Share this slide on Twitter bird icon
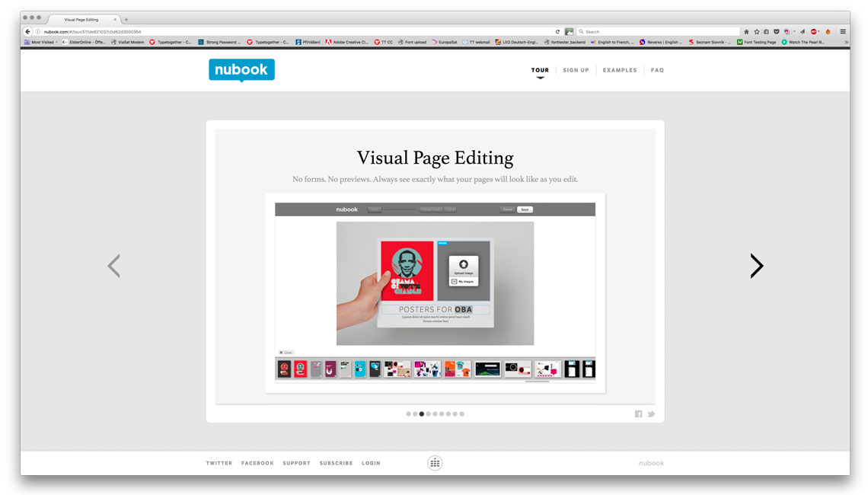The height and width of the screenshot is (495, 868). coord(651,414)
